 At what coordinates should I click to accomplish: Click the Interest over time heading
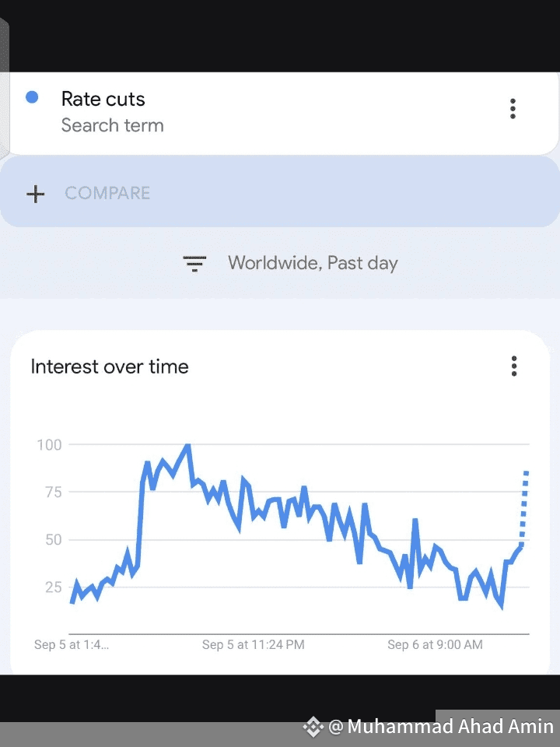tap(110, 366)
